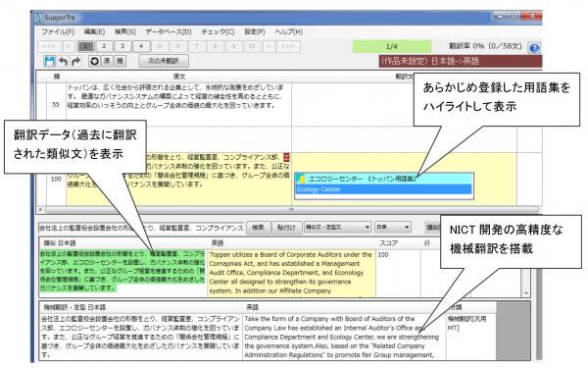Click the (作品未設定) 日本語->英語 banner
588x368 pixels.
click(461, 61)
